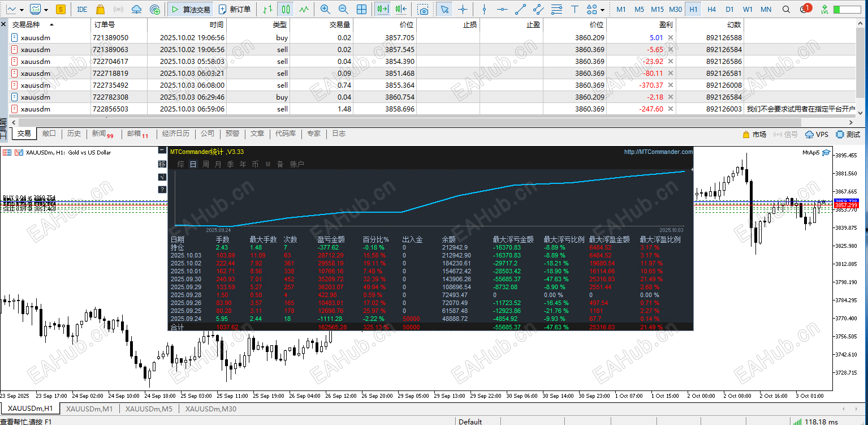Viewport: 868px width, 425px height.
Task: Click the 测试 strategy tester button
Action: 848,134
